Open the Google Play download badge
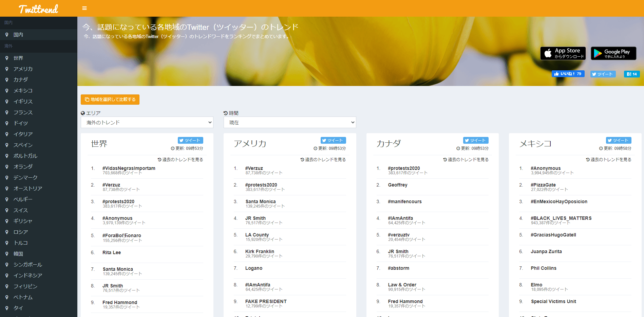 click(x=613, y=53)
